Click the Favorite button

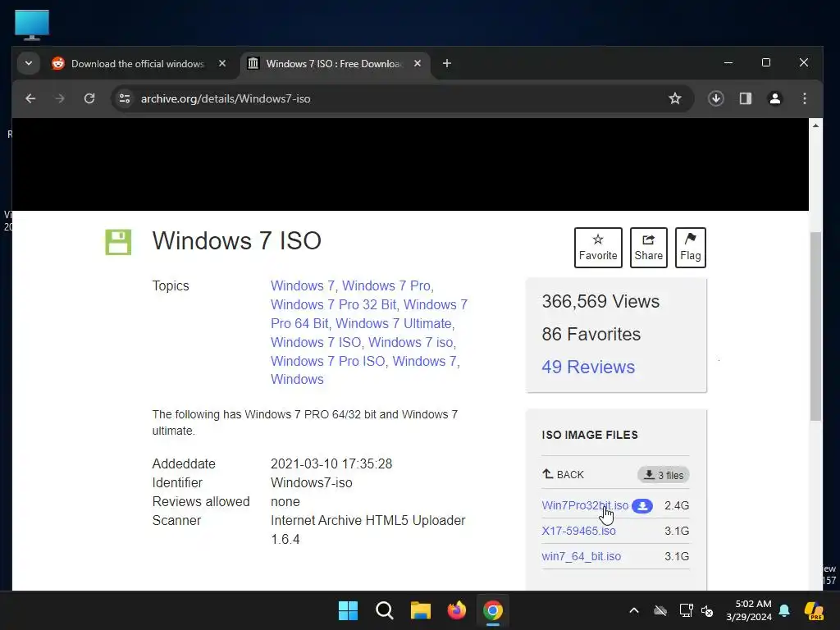[598, 248]
